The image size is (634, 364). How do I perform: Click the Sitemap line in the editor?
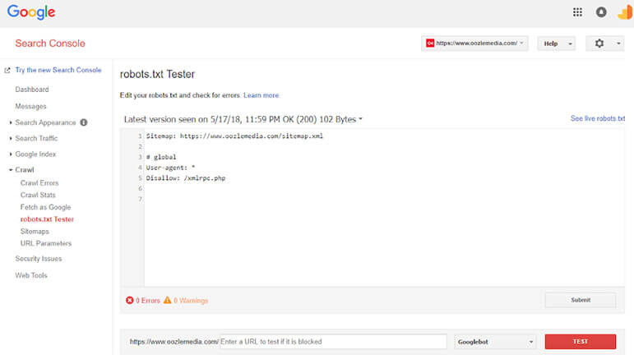(234, 136)
